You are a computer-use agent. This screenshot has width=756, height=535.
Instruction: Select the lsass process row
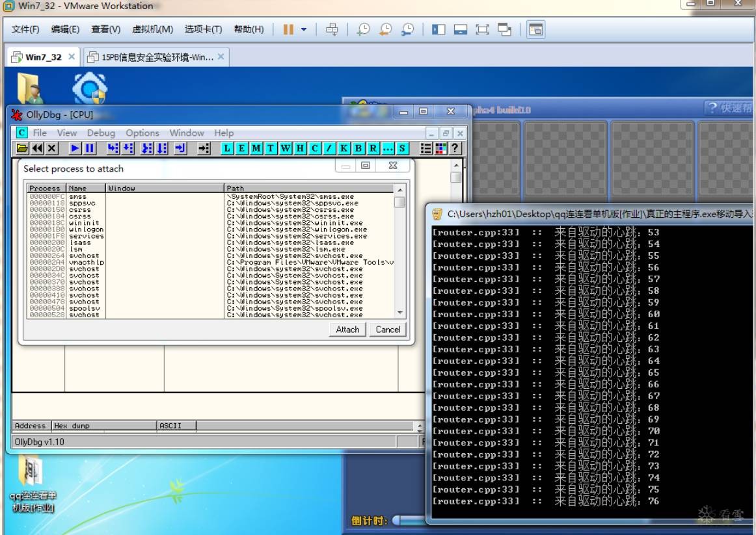click(211, 242)
